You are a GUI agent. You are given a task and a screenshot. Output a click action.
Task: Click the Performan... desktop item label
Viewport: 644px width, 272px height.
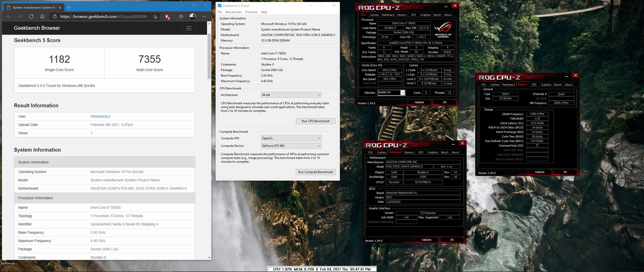[x=9, y=263]
